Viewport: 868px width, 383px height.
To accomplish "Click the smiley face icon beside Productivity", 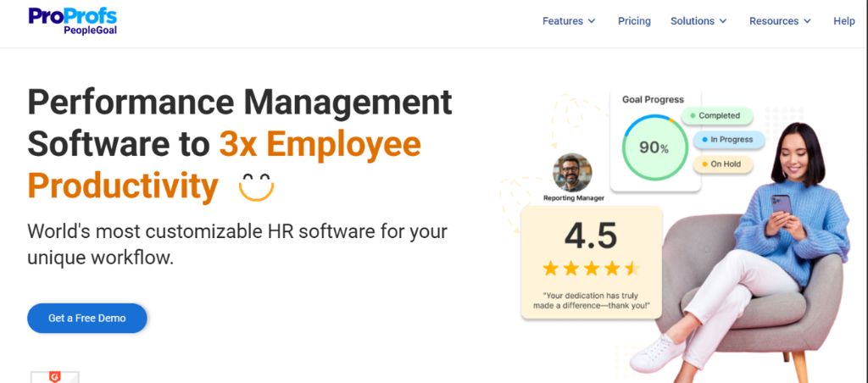I will 256,186.
